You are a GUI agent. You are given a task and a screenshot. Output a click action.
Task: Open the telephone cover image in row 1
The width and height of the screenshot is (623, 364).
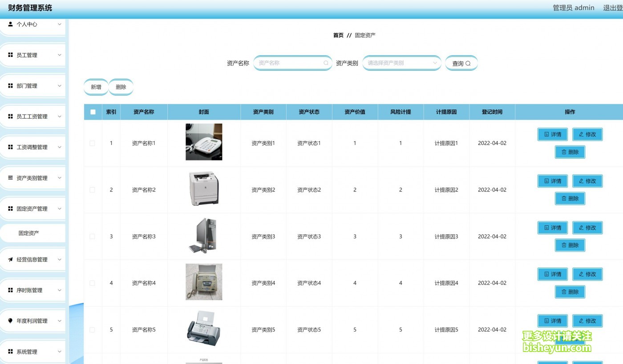[204, 142]
